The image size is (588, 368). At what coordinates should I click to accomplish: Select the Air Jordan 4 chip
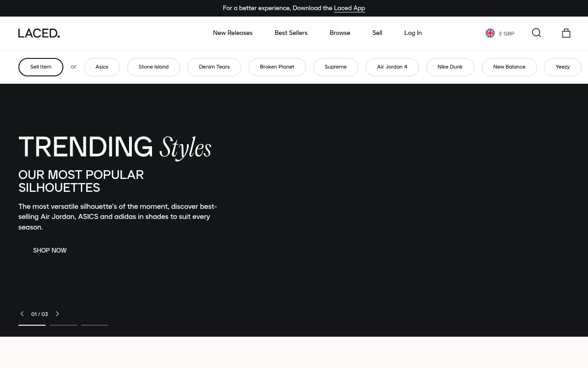tap(392, 67)
